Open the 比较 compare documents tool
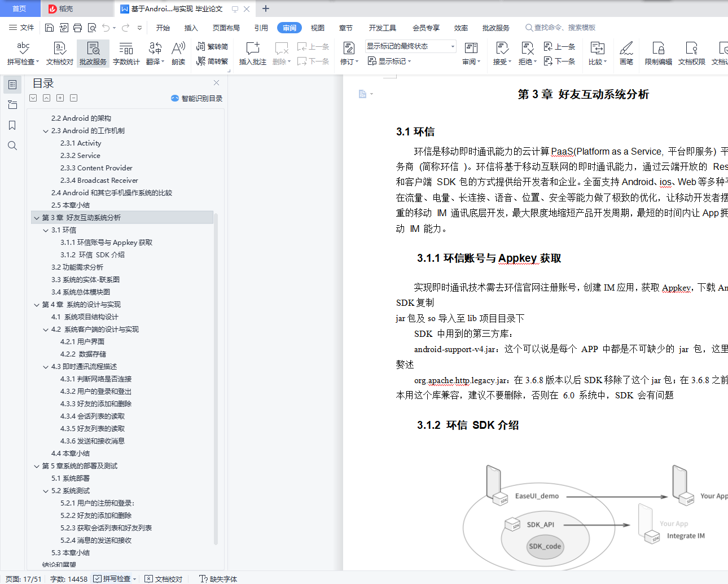This screenshot has width=728, height=584. [x=597, y=54]
